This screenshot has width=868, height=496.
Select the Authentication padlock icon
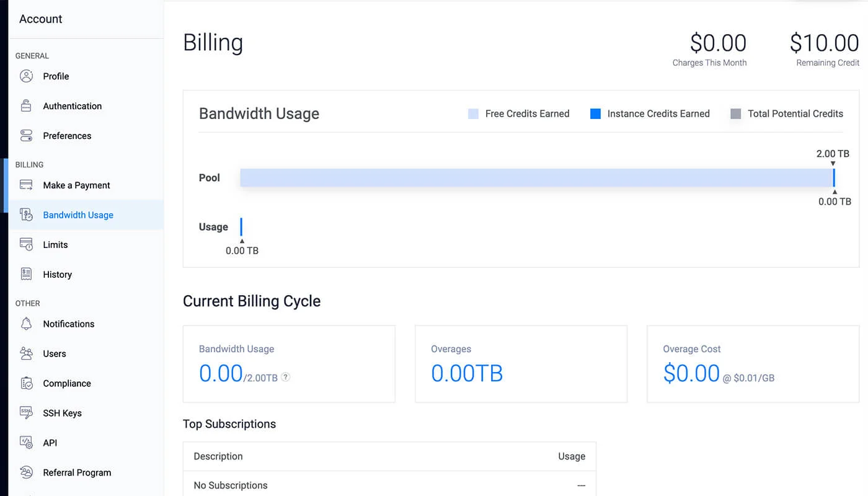coord(27,105)
